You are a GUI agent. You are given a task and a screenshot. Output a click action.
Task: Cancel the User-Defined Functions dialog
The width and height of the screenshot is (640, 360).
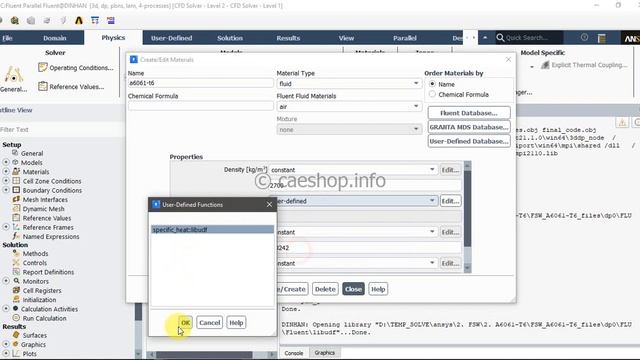(x=209, y=322)
